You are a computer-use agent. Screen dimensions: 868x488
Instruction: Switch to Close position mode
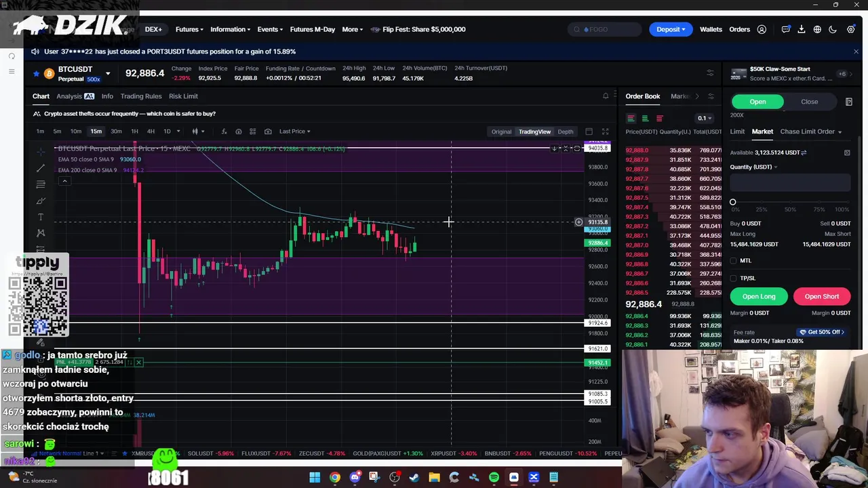809,102
